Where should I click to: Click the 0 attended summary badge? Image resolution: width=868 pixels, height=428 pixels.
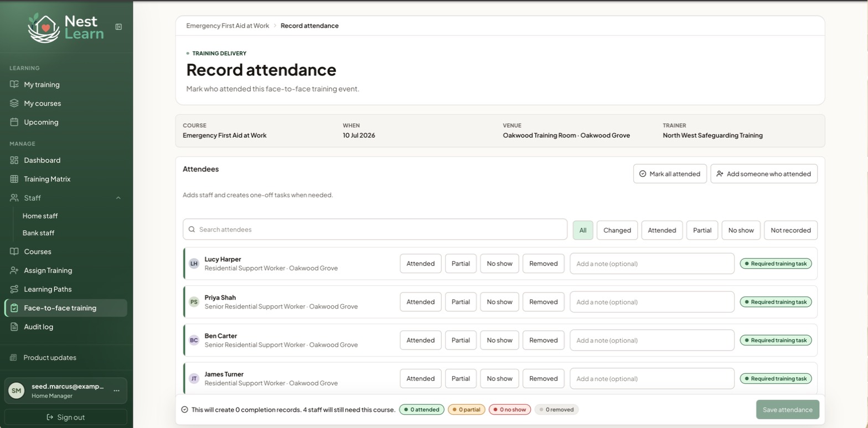[422, 410]
